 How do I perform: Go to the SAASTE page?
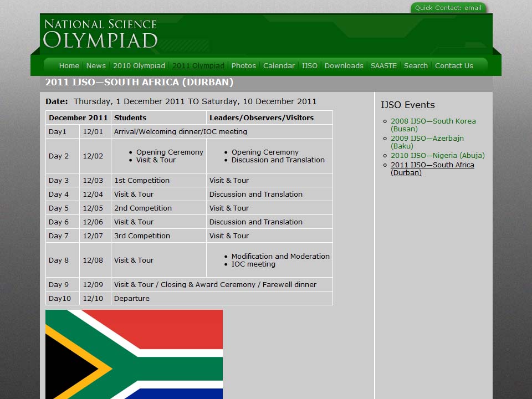383,66
